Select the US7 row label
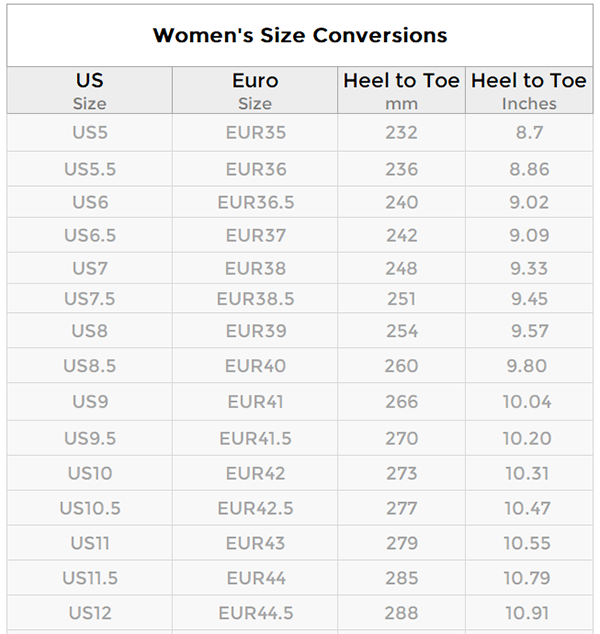The image size is (600, 634). click(90, 268)
